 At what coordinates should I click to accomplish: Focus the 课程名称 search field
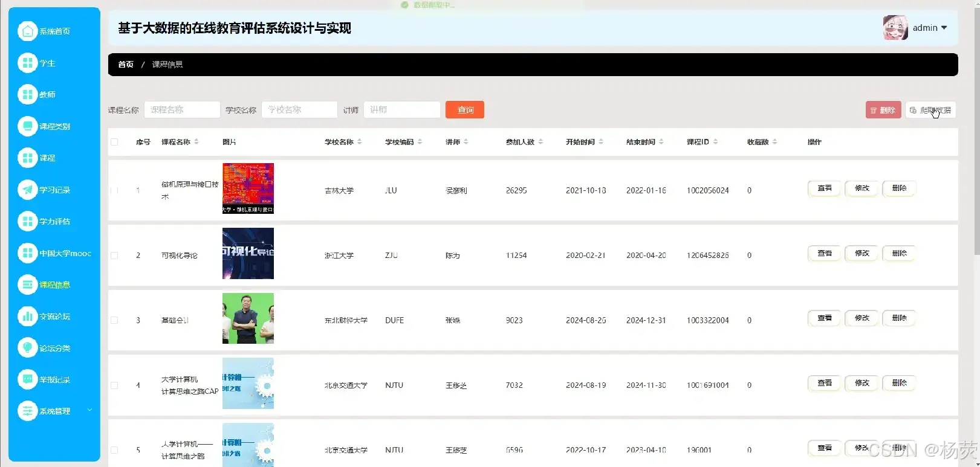(x=182, y=109)
